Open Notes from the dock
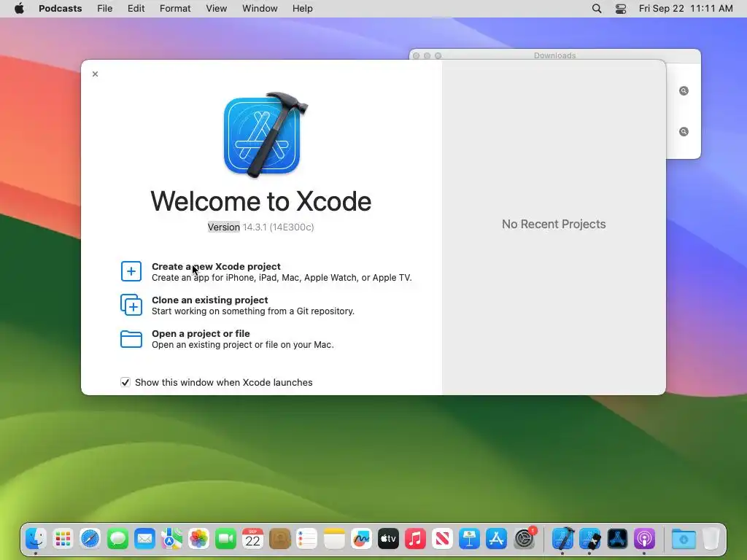Screen dimensions: 747x560 pyautogui.click(x=334, y=539)
